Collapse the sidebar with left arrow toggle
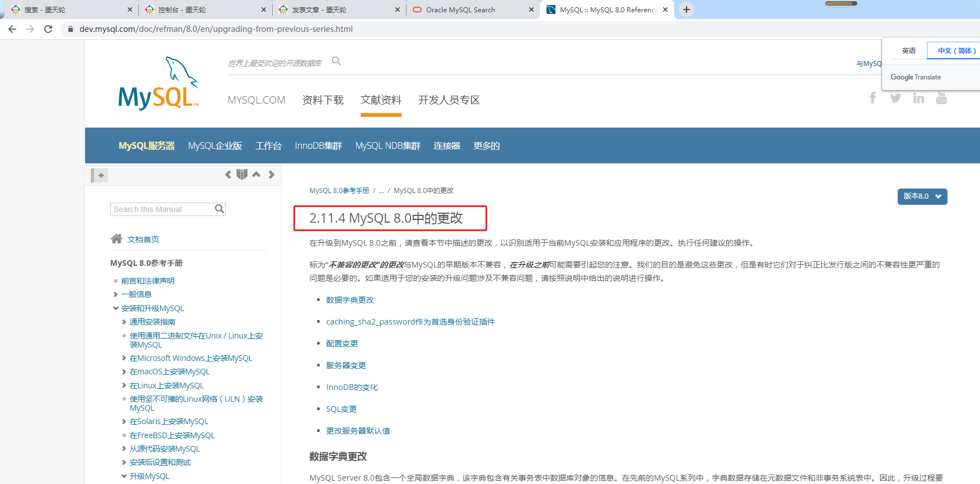Viewport: 980px width, 484px height. point(100,175)
